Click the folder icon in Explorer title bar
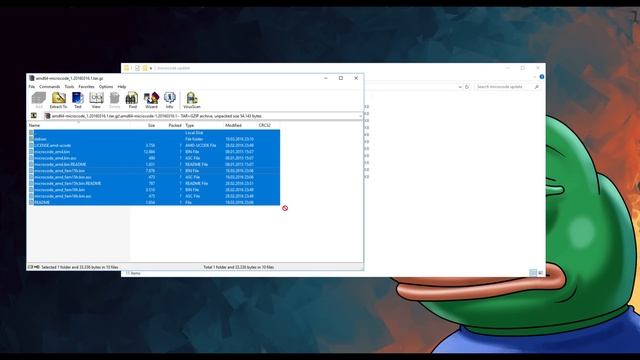 (x=127, y=68)
